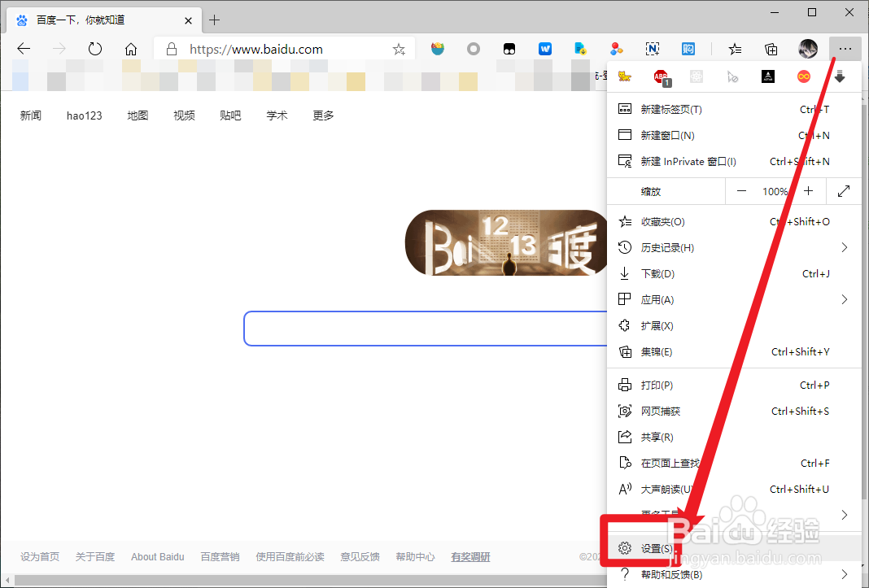Click the 学术 link

(277, 115)
